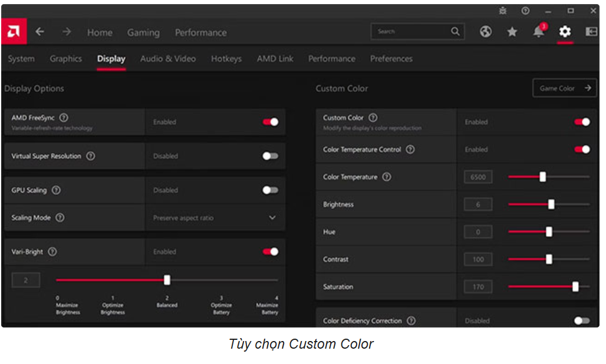
Task: Click the Saturation slider handle
Action: pos(575,287)
